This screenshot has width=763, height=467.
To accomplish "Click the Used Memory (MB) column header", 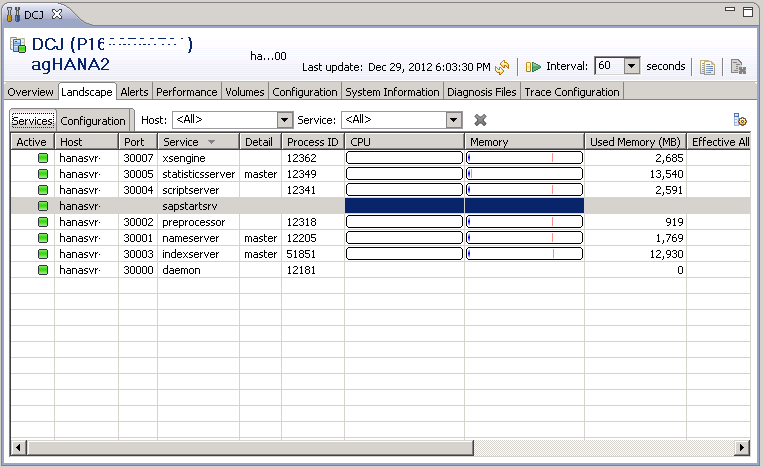I will (634, 142).
